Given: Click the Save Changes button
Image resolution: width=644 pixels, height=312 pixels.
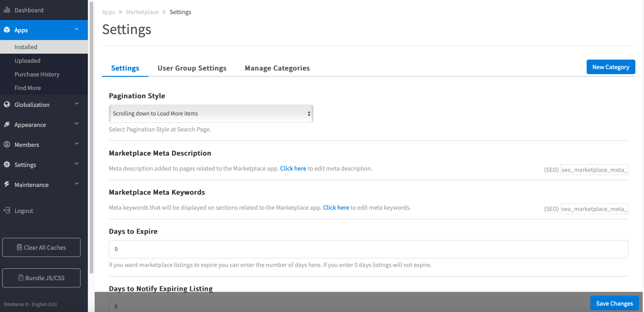Looking at the screenshot, I should [614, 303].
